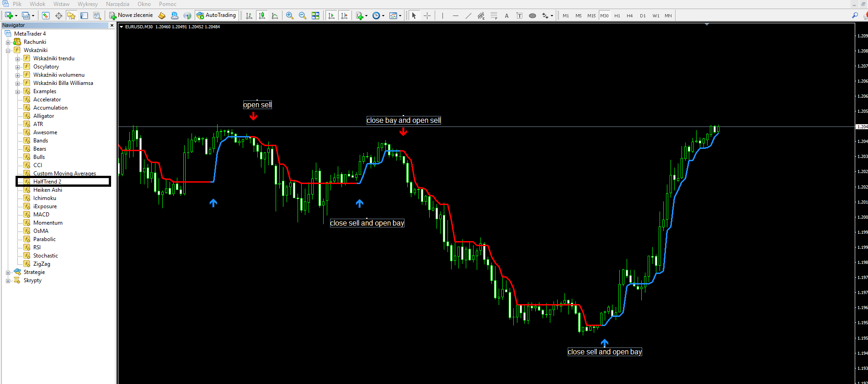The height and width of the screenshot is (384, 868).
Task: Open the search magnifier in the toolbar
Action: [855, 16]
